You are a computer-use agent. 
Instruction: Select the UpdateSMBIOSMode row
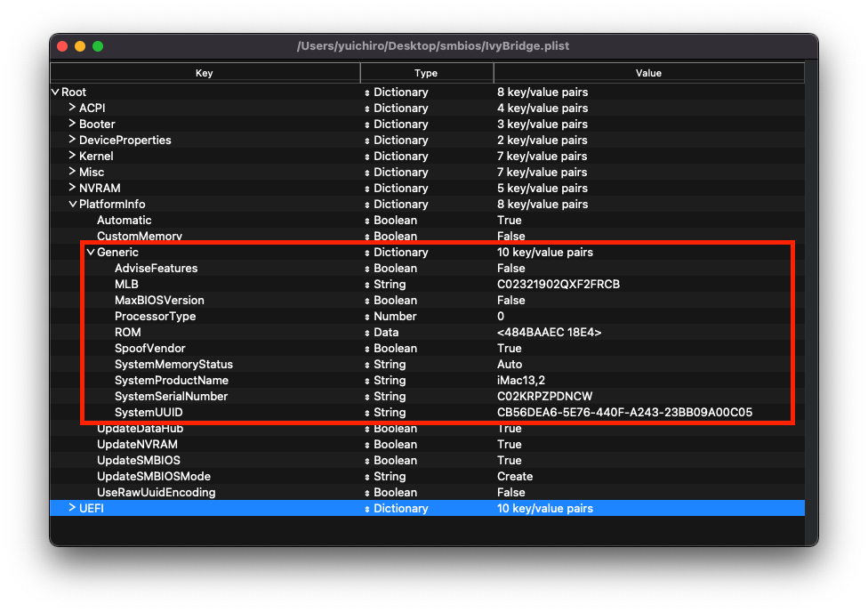153,476
